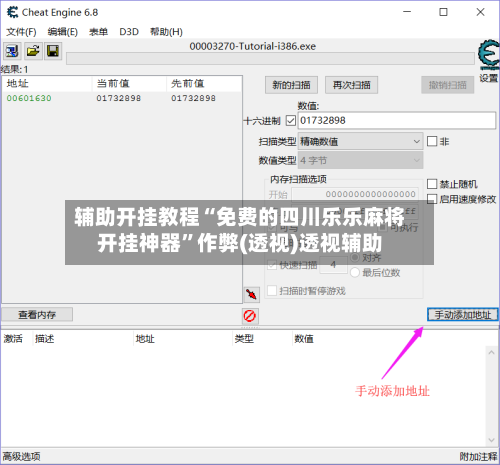Expand the 扫描类型 dropdown
Screen dimensions: 500x465
click(x=360, y=141)
